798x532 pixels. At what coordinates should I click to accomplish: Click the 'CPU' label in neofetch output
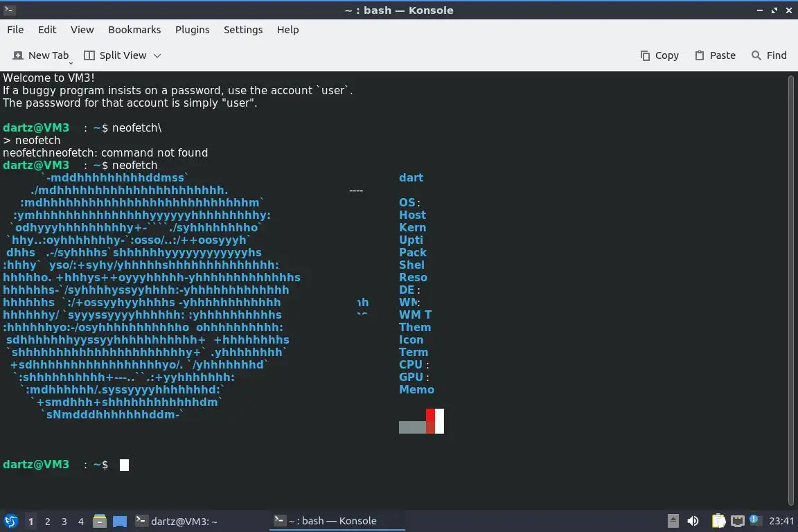click(x=411, y=364)
